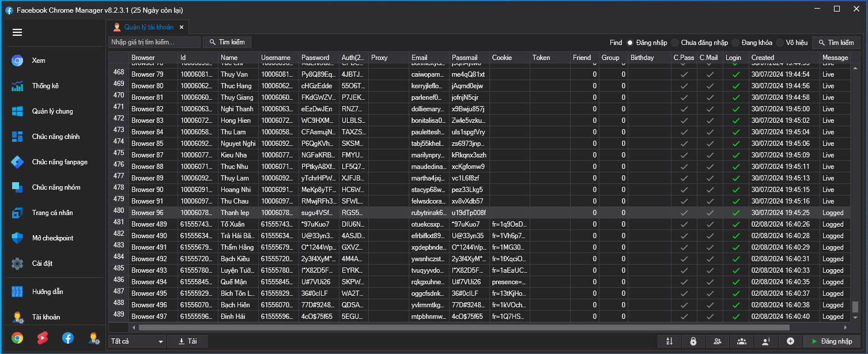
Task: Open the YouTube Shorts icon in sidebar footer
Action: [x=43, y=338]
